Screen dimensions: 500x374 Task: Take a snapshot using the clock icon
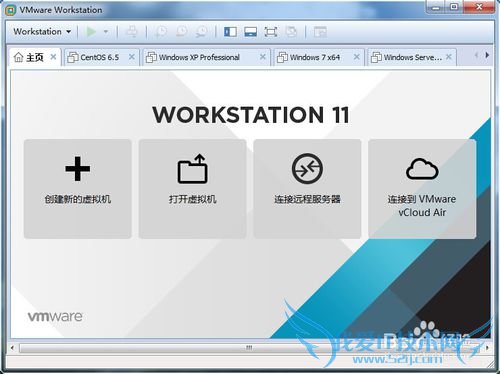point(161,32)
